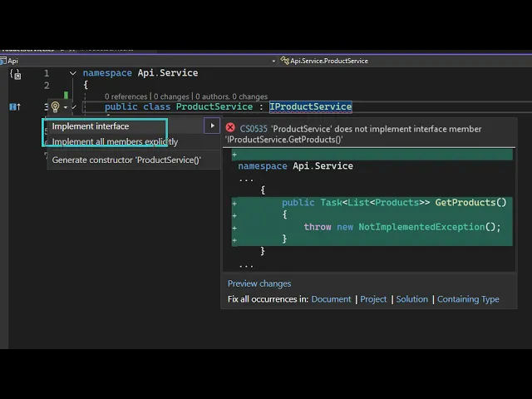
Task: Select the Implement interface action
Action: pyautogui.click(x=91, y=126)
